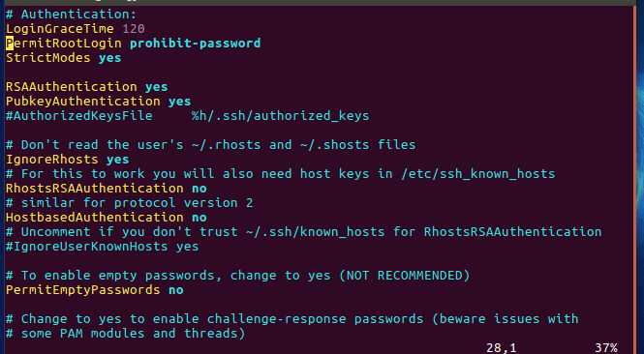
Task: Click the (NOT RECOMMENDED) comment text
Action: pos(404,276)
